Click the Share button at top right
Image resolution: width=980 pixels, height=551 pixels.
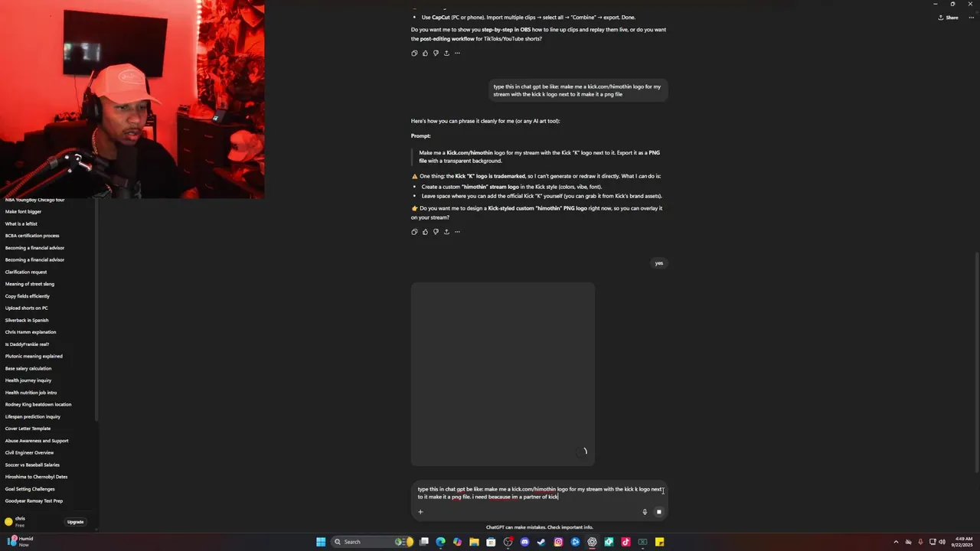948,18
